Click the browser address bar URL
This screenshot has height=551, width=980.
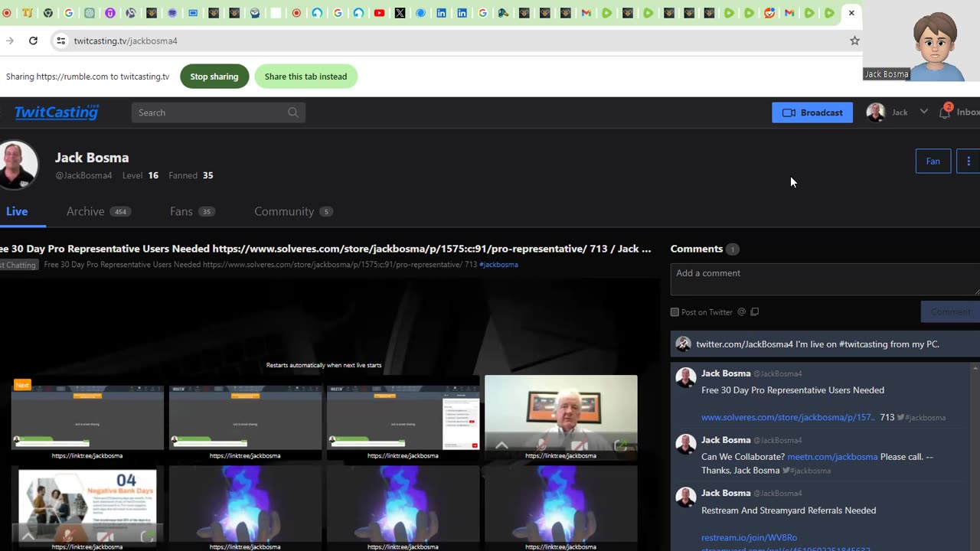(x=126, y=41)
